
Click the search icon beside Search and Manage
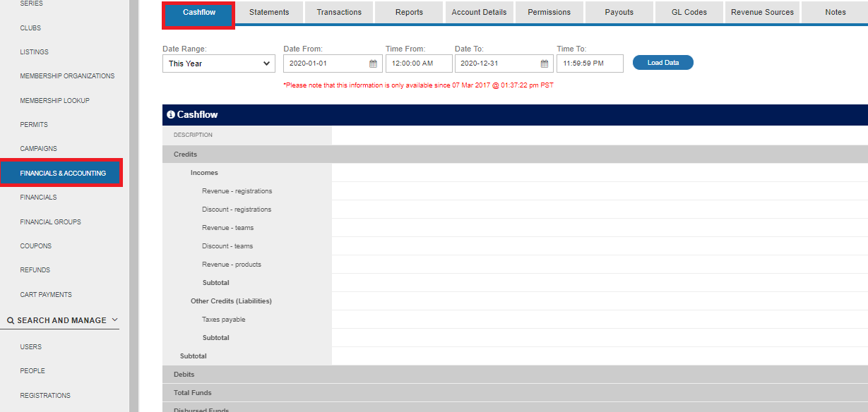pos(11,320)
